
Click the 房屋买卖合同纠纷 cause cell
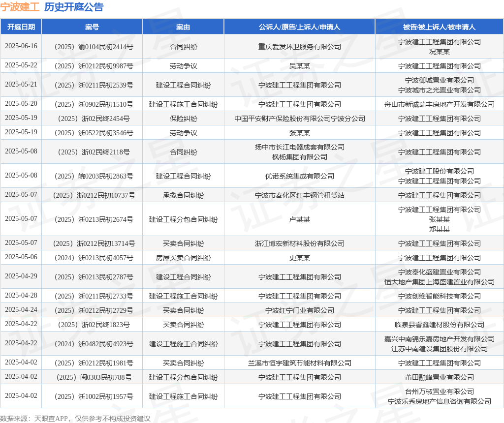coord(183,258)
